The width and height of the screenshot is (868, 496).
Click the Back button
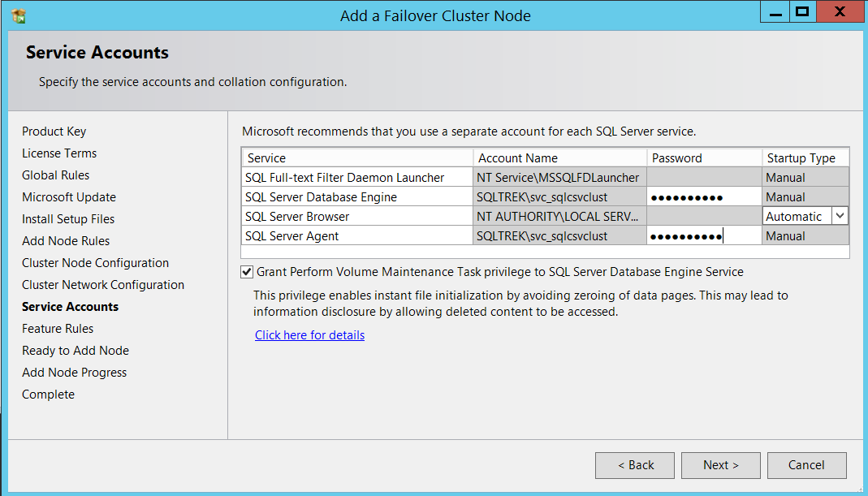click(x=635, y=465)
